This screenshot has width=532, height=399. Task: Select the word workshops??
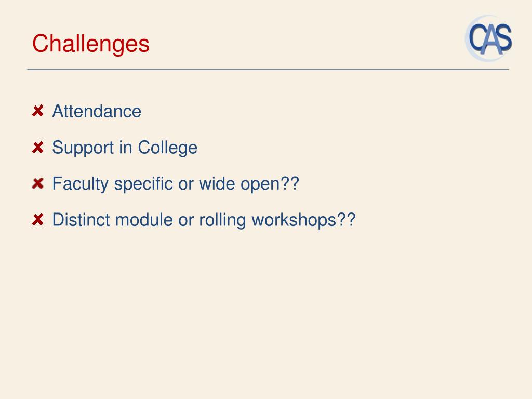(x=303, y=220)
